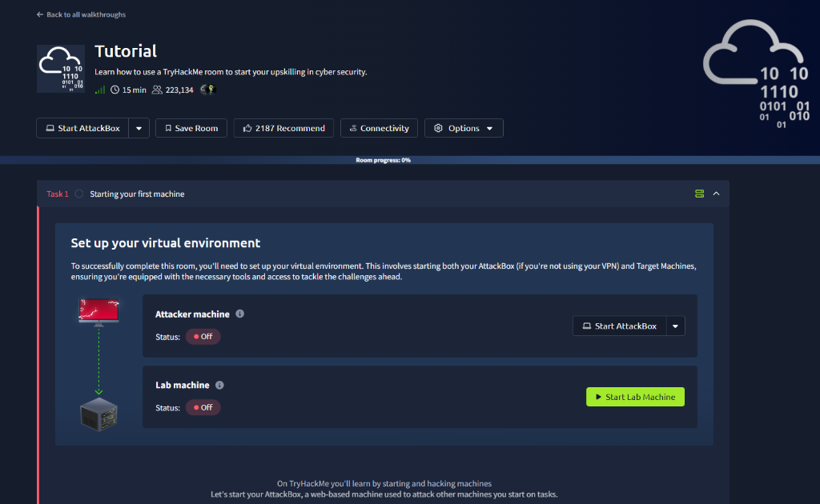Screen dimensions: 820x504
Task: Save Room with bookmark button
Action: pyautogui.click(x=191, y=128)
